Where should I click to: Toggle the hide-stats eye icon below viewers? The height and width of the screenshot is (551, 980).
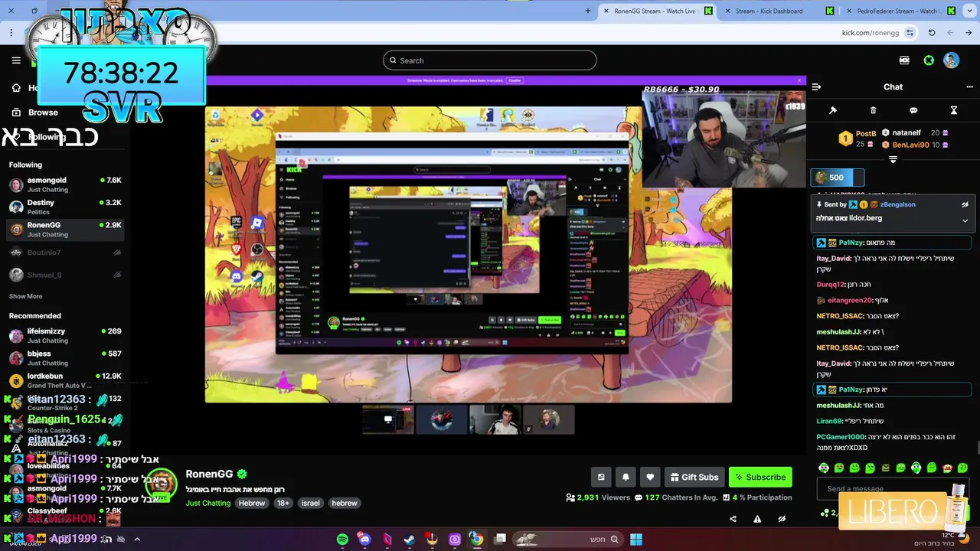[782, 519]
